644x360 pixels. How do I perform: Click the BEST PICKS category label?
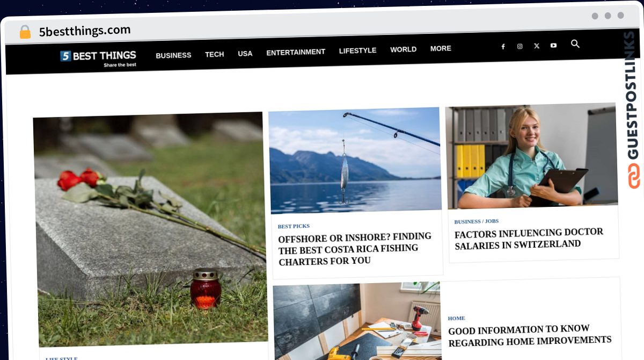click(x=294, y=226)
